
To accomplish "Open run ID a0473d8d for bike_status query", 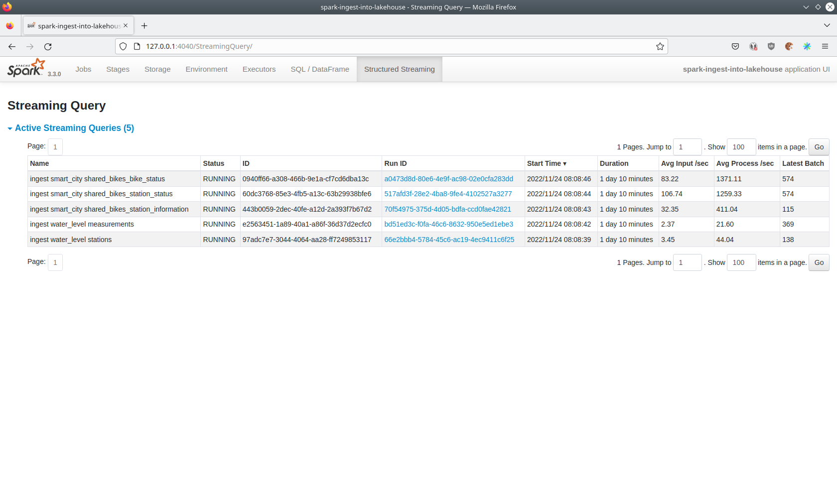I will click(x=448, y=179).
